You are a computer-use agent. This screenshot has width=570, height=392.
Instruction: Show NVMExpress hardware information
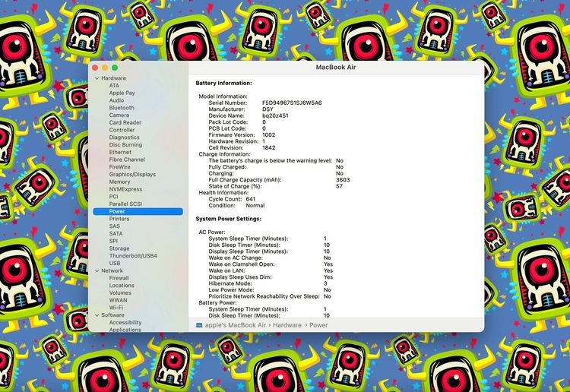[x=125, y=189]
